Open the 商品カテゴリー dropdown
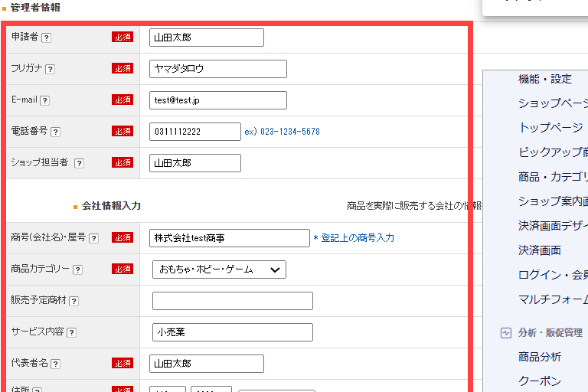The image size is (588, 392). click(x=220, y=269)
